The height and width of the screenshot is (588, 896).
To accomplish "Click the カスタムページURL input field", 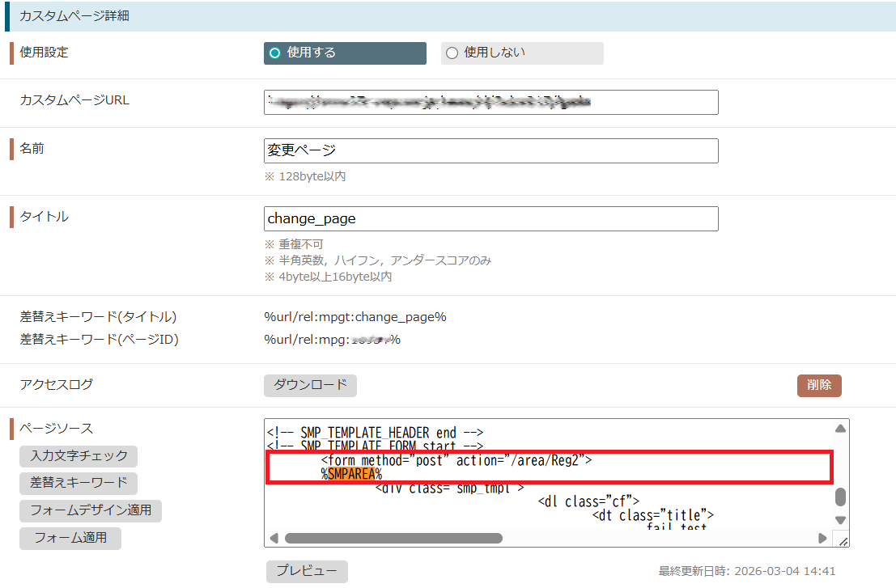I will [x=490, y=102].
